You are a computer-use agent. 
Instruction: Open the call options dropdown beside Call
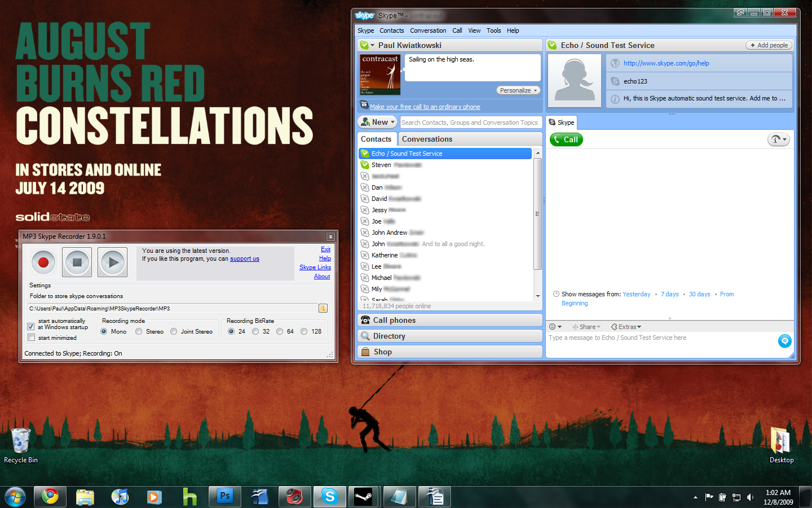point(779,139)
